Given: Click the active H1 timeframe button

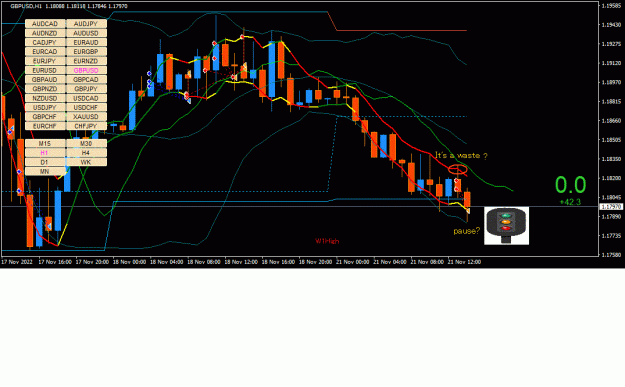Looking at the screenshot, I should point(45,153).
